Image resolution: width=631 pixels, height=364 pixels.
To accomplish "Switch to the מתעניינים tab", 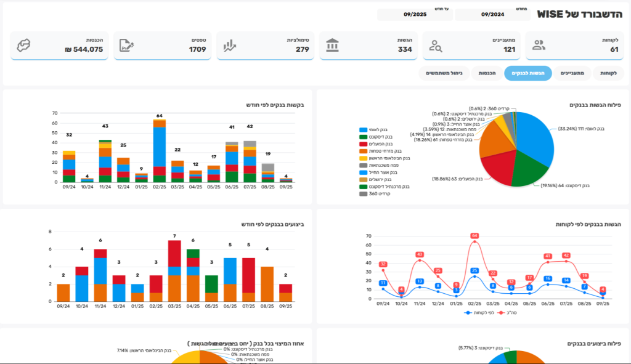I will 572,73.
